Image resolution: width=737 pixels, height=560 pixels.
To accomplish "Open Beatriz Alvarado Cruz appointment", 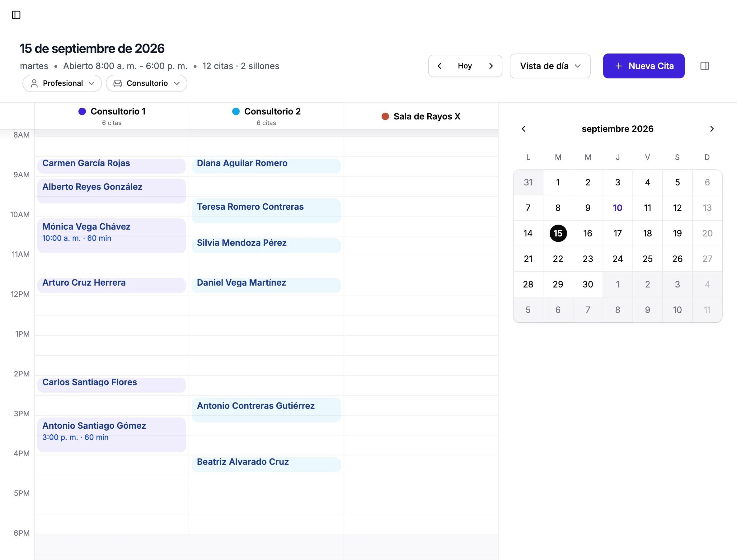I will [266, 465].
